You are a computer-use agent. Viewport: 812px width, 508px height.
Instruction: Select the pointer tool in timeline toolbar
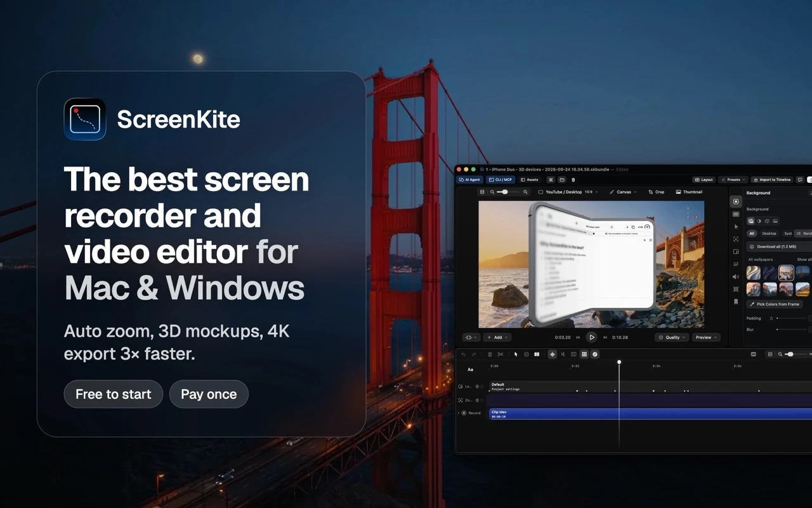(516, 354)
